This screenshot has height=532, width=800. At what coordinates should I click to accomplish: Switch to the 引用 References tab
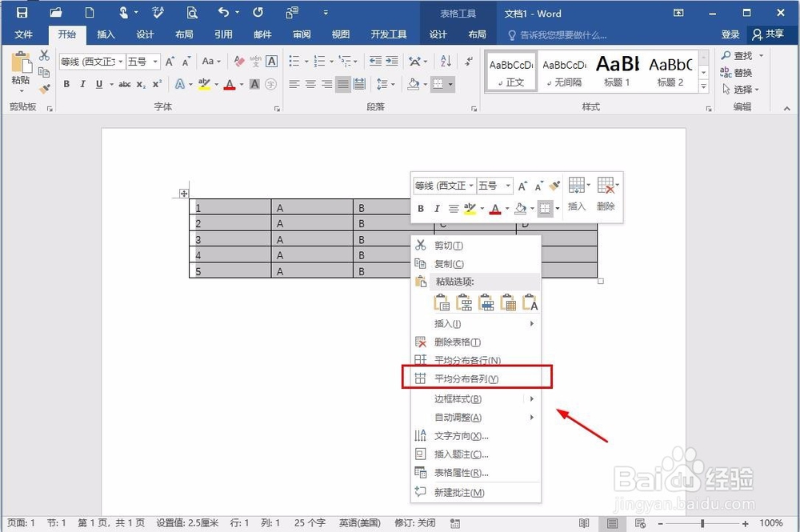click(223, 34)
